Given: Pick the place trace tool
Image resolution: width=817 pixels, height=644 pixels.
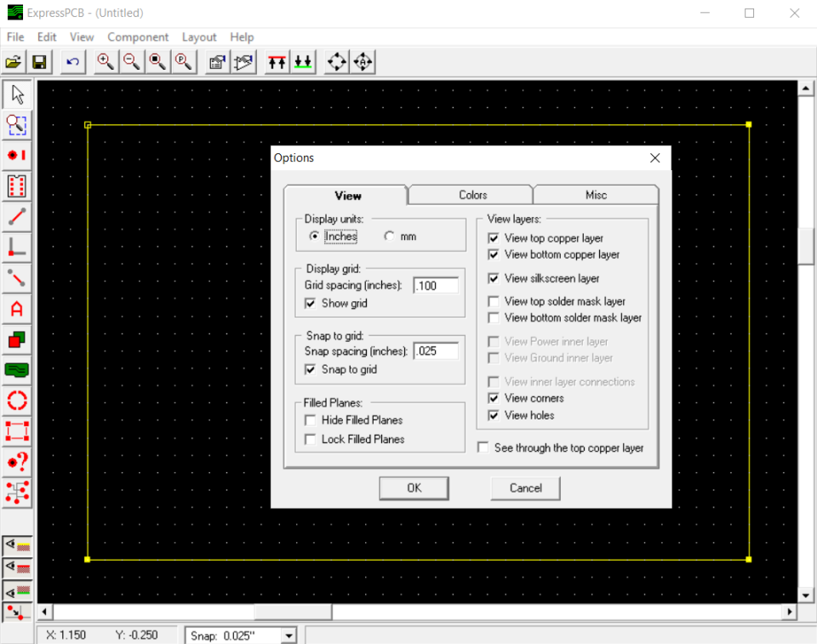Looking at the screenshot, I should (15, 215).
